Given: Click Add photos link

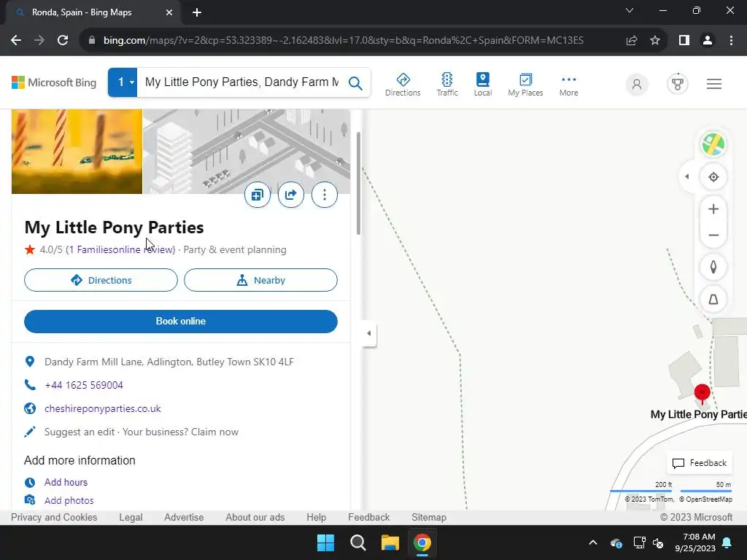Looking at the screenshot, I should tap(69, 500).
